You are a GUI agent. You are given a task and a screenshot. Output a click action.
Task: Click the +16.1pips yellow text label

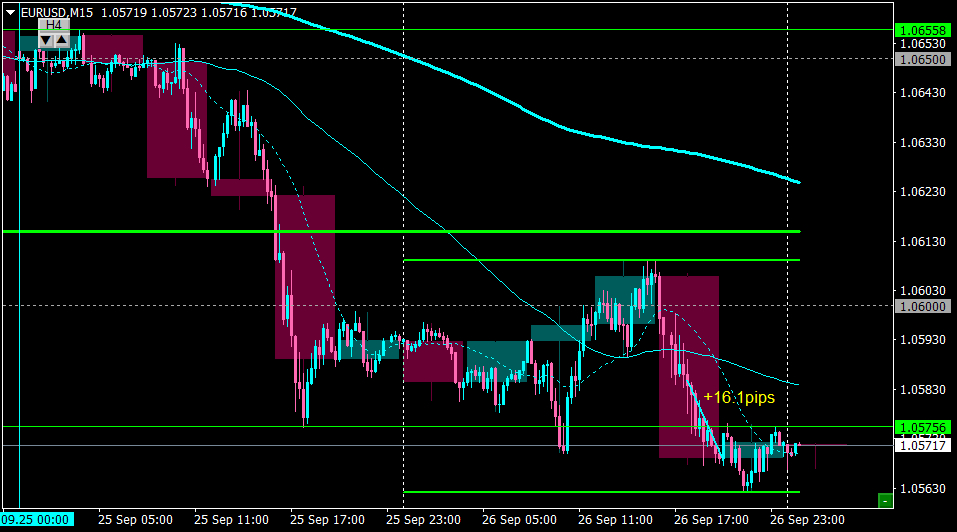[x=739, y=397]
